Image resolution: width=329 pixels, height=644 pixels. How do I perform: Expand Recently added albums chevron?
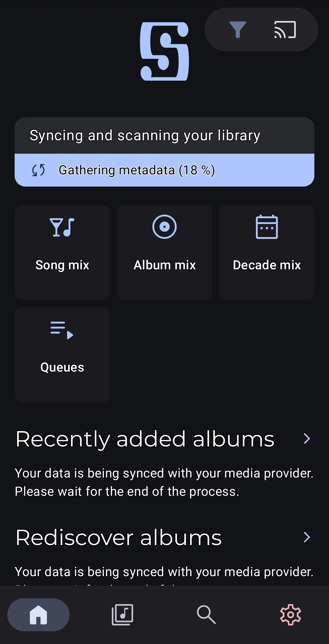(x=307, y=439)
